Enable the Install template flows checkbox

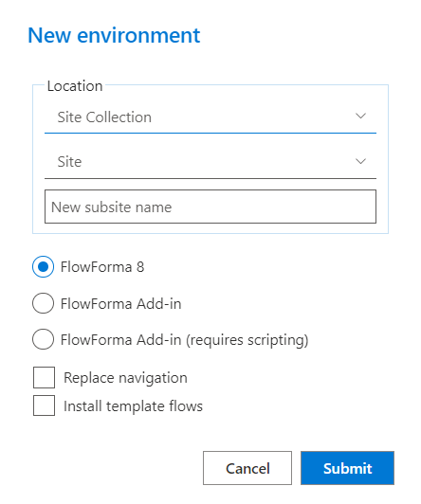[44, 405]
